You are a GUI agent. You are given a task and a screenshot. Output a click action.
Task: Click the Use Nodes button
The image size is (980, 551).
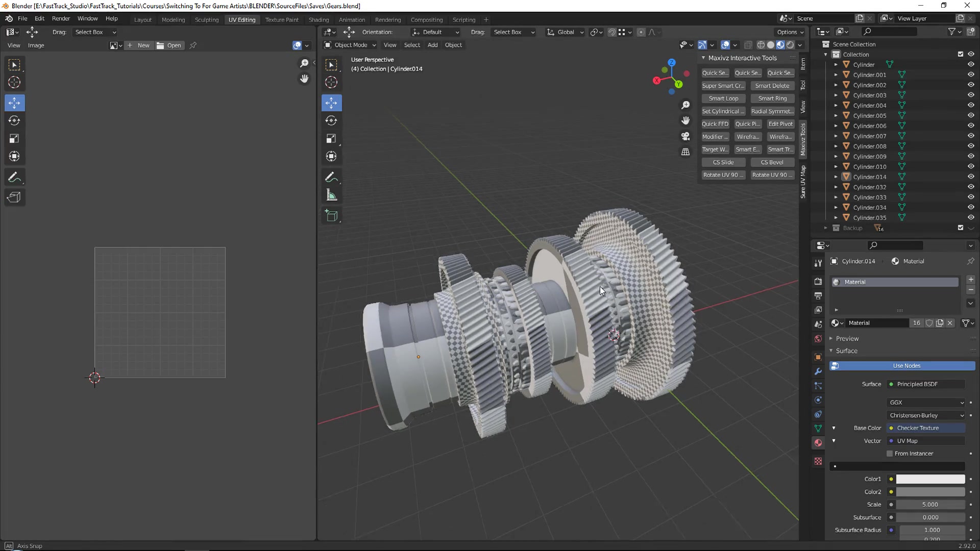pyautogui.click(x=902, y=366)
